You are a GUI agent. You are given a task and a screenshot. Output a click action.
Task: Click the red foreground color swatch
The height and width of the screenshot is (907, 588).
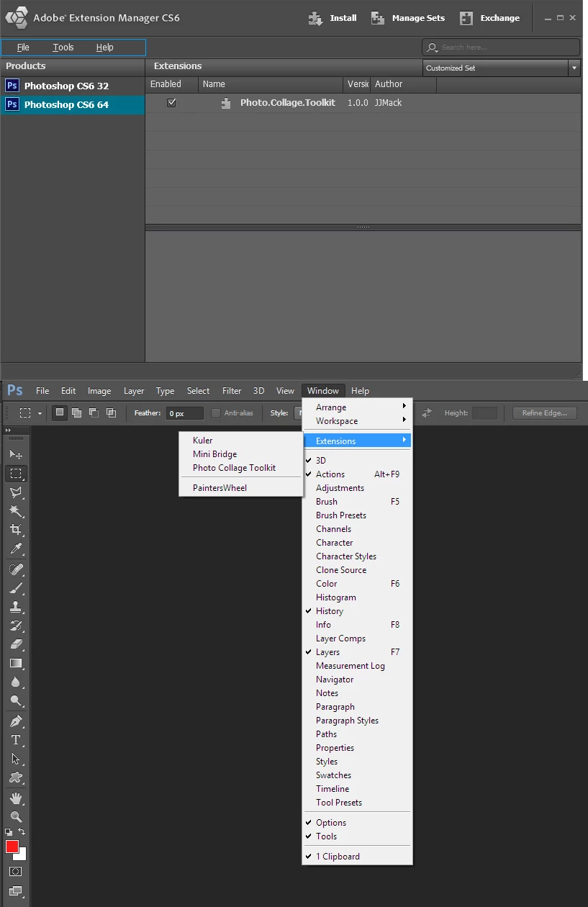[12, 847]
